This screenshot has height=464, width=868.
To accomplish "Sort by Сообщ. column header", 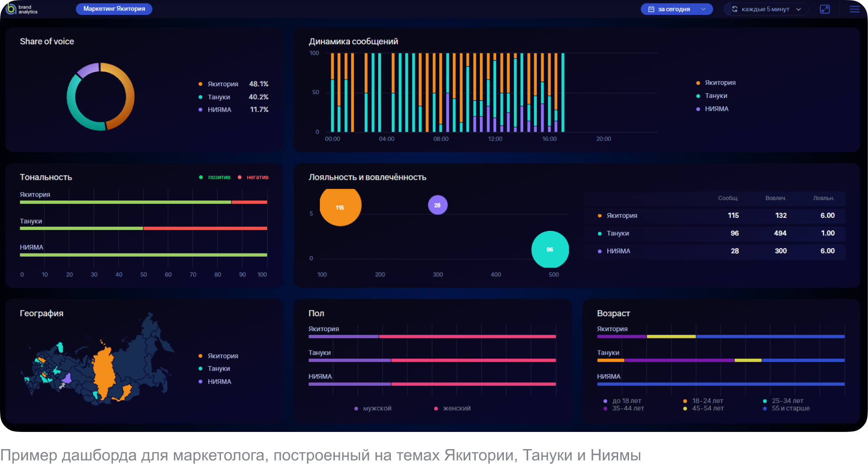I will point(728,198).
